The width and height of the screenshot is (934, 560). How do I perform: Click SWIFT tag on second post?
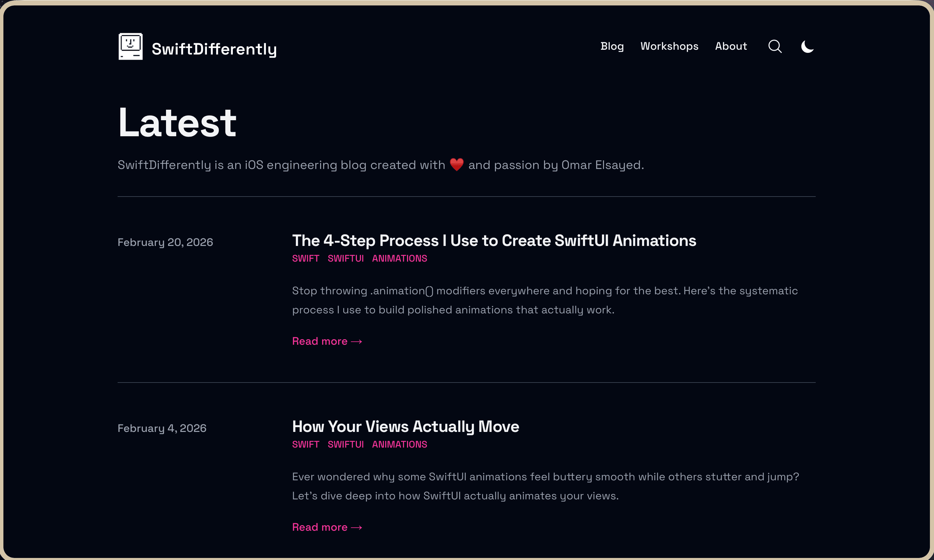click(x=305, y=445)
